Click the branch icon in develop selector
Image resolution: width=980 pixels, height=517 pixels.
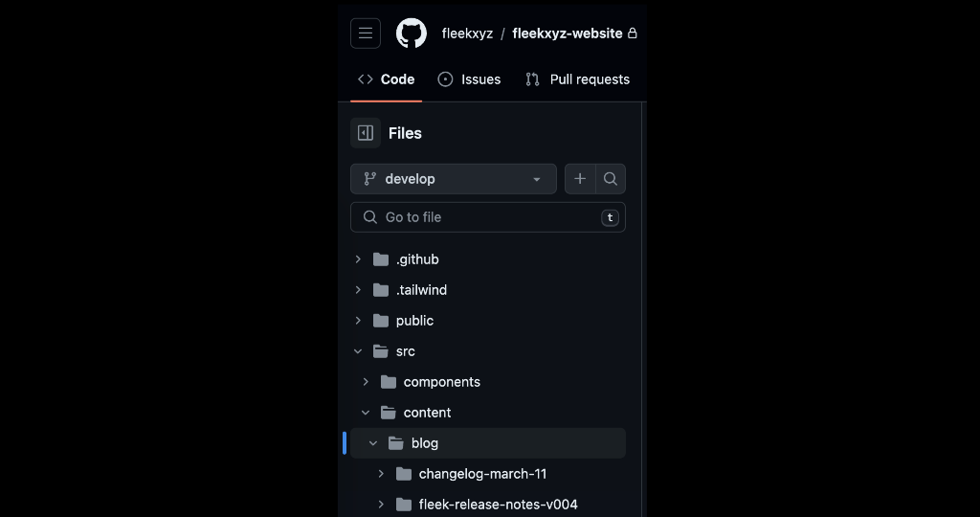[370, 179]
